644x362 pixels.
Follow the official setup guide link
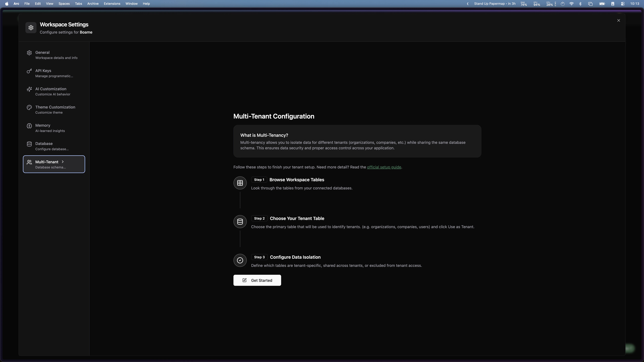click(384, 167)
